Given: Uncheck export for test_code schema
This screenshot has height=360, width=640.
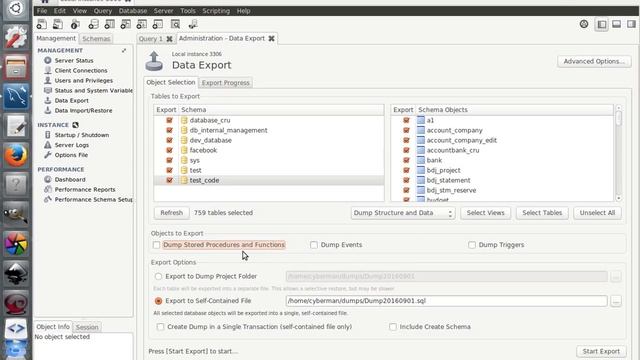Looking at the screenshot, I should point(169,180).
